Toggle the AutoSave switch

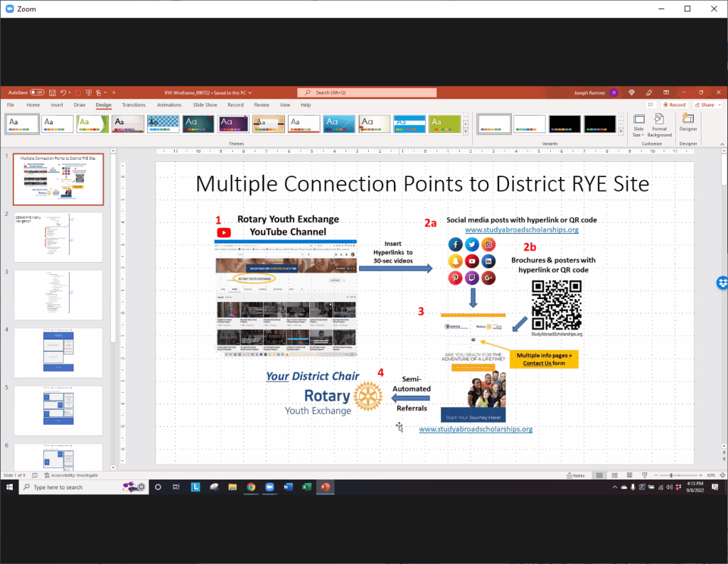coord(36,92)
